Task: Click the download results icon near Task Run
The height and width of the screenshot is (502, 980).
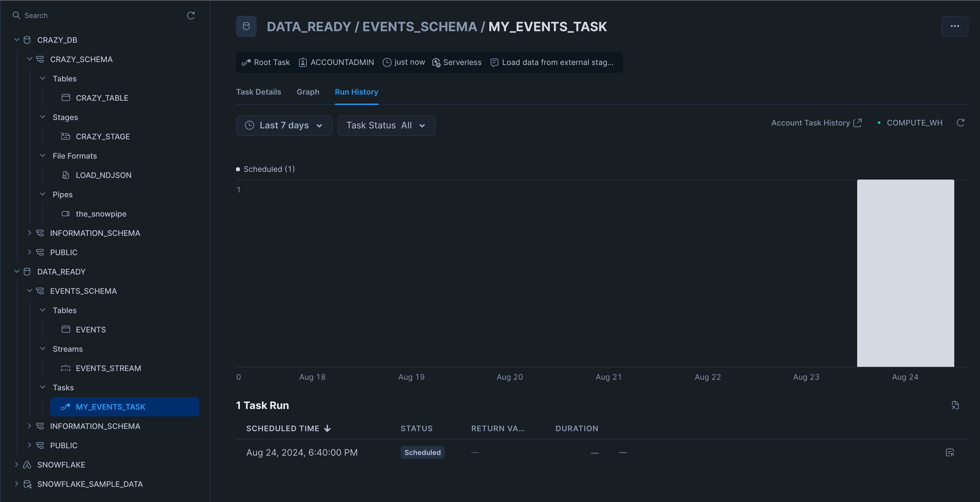Action: click(x=955, y=405)
